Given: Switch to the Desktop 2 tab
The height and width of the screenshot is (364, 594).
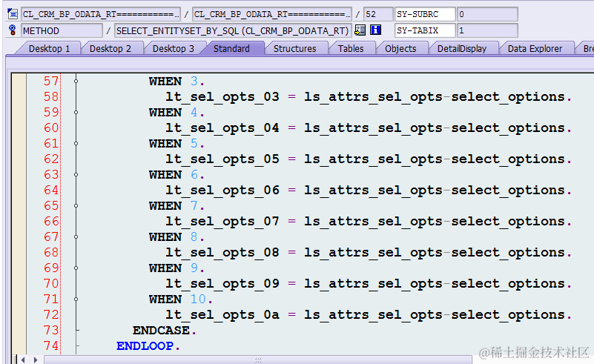Looking at the screenshot, I should pos(110,48).
